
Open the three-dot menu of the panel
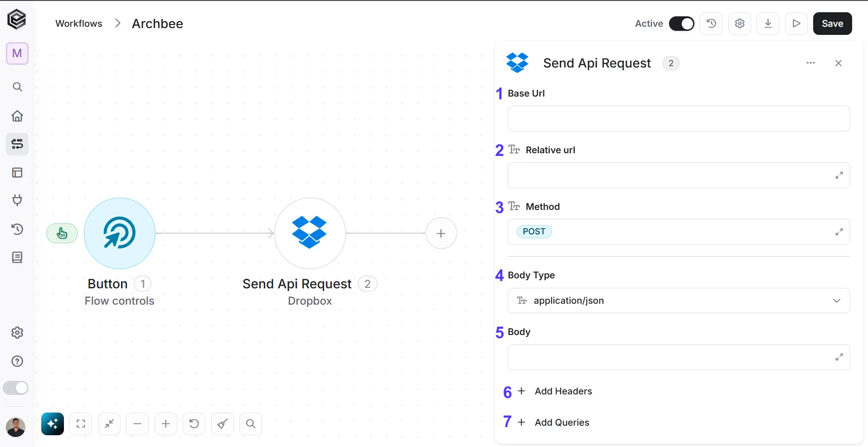(x=811, y=63)
